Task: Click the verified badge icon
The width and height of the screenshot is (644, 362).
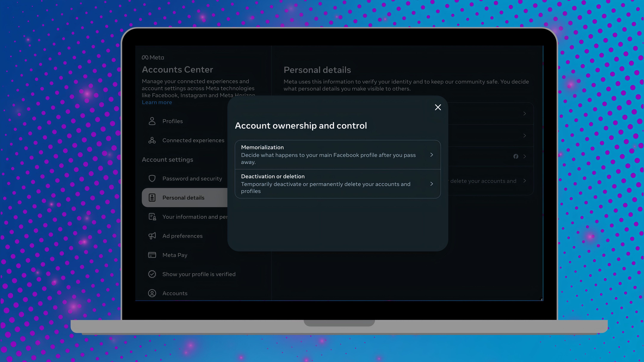Action: tap(152, 274)
